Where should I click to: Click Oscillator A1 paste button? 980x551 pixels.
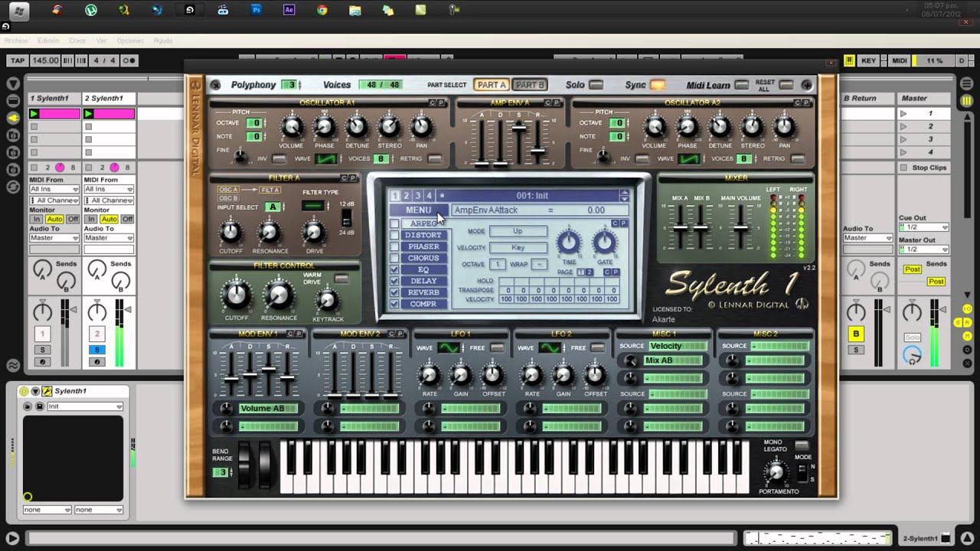coord(441,103)
